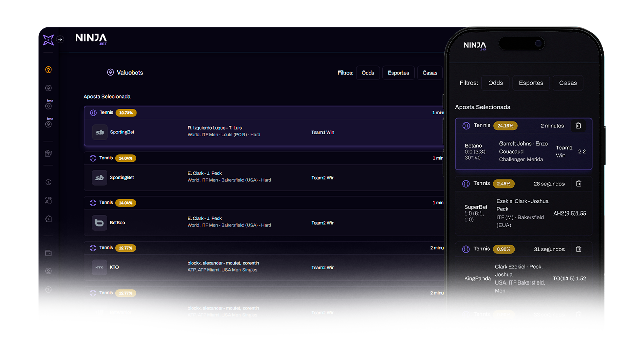644x354 pixels.
Task: Click 'Team1 Win' on the desktop SportingBet bet
Action: pyautogui.click(x=323, y=132)
